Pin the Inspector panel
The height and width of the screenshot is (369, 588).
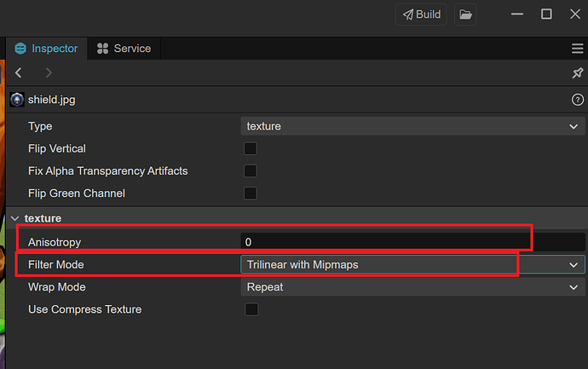pos(577,73)
